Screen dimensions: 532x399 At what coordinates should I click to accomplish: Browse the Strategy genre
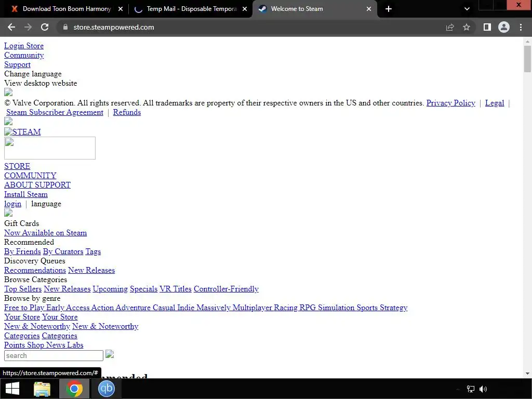point(394,308)
